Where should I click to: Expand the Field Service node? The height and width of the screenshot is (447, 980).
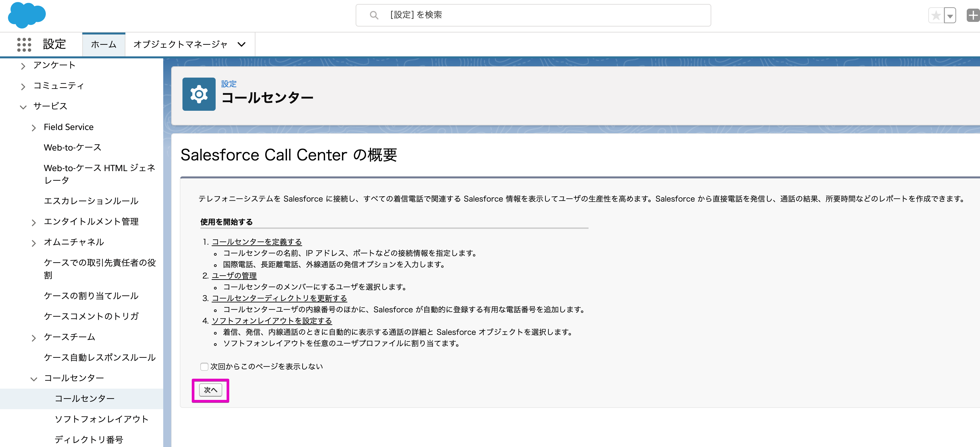[34, 128]
